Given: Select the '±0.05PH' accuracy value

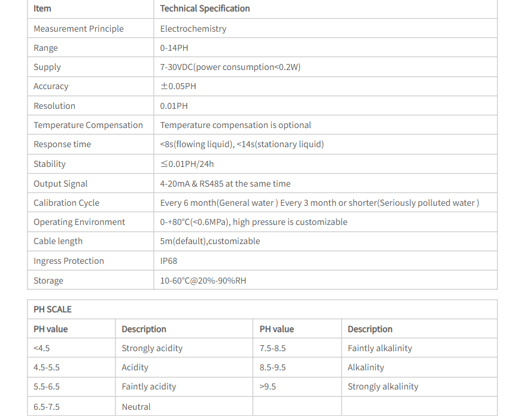Looking at the screenshot, I should (x=178, y=86).
